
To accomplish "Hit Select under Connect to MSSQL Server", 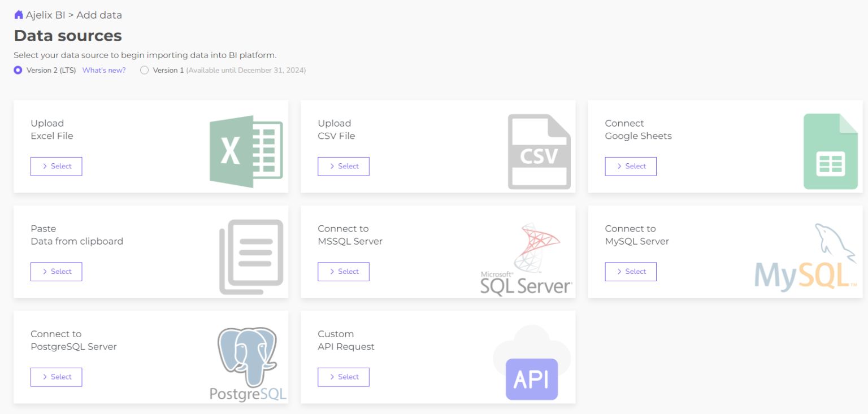I will point(344,272).
